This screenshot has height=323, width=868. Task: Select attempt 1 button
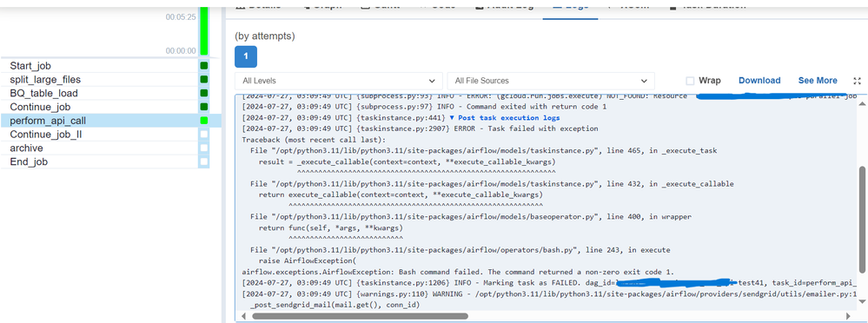tap(246, 57)
